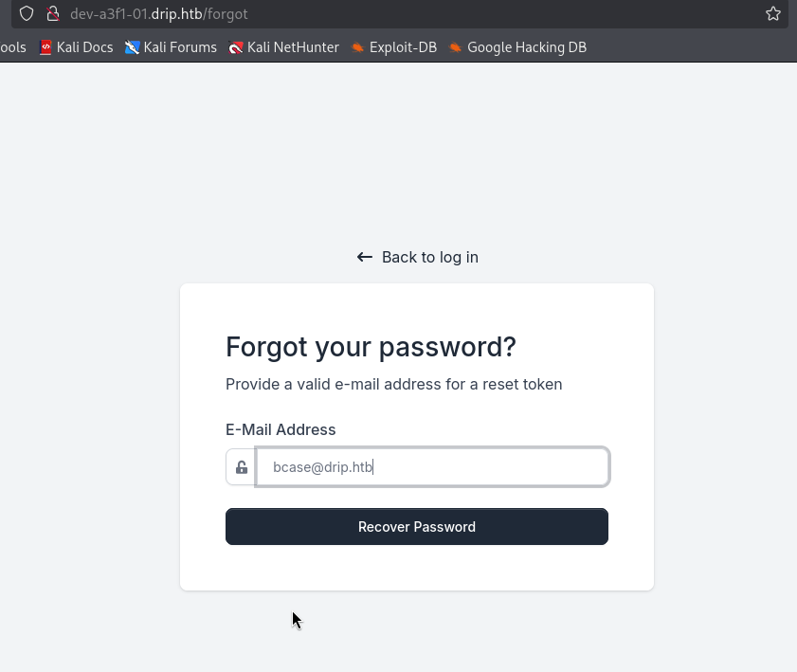Click the tracking protection shield icon
The height and width of the screenshot is (672, 797).
click(27, 14)
